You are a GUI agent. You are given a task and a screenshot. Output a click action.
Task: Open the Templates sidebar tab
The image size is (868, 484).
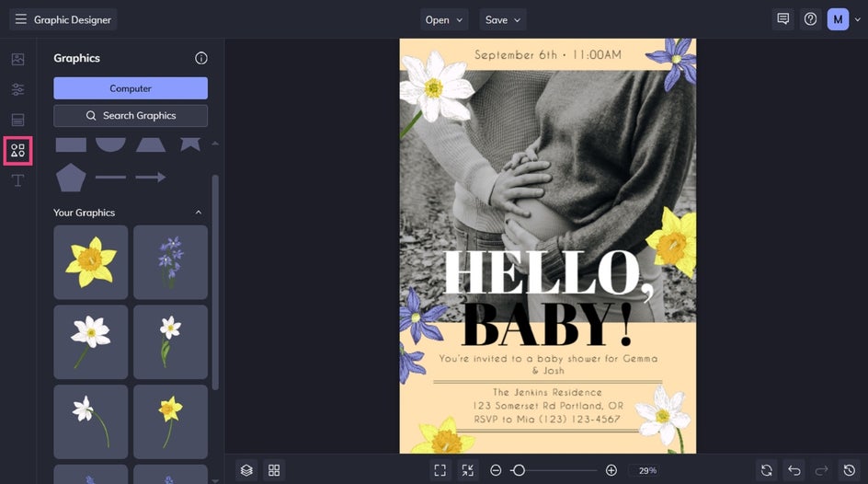point(17,120)
